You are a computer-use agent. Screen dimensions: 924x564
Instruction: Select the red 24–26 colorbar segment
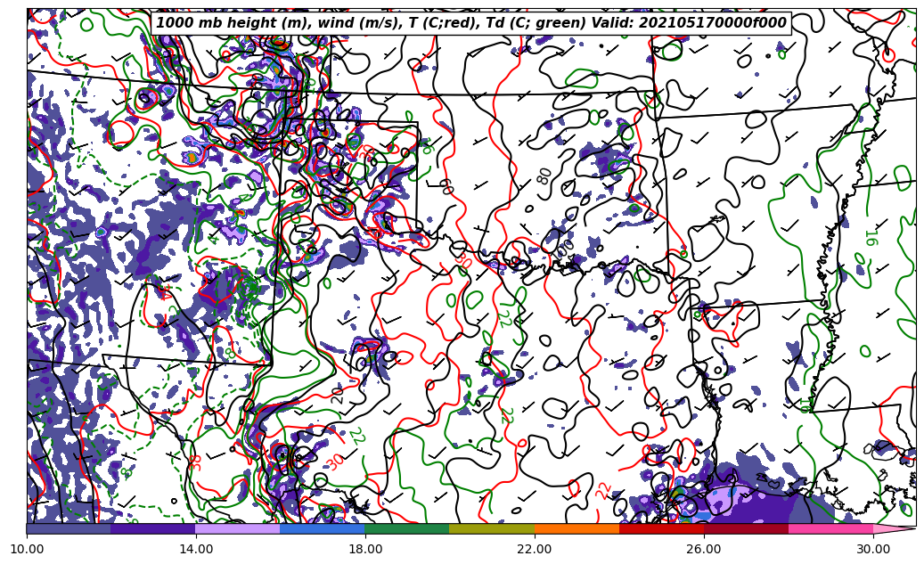[661, 528]
